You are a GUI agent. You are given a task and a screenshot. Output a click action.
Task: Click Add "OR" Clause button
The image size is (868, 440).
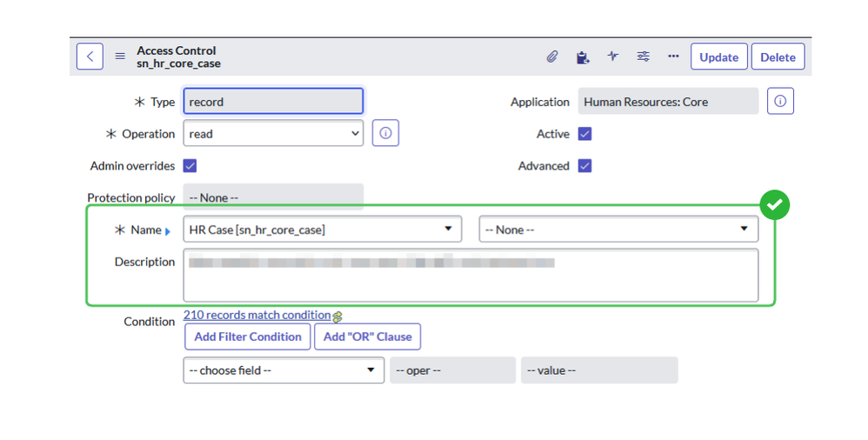(368, 337)
